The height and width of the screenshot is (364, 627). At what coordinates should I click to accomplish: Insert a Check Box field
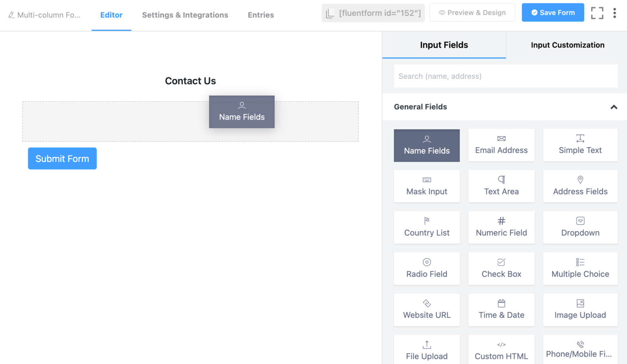tap(501, 269)
